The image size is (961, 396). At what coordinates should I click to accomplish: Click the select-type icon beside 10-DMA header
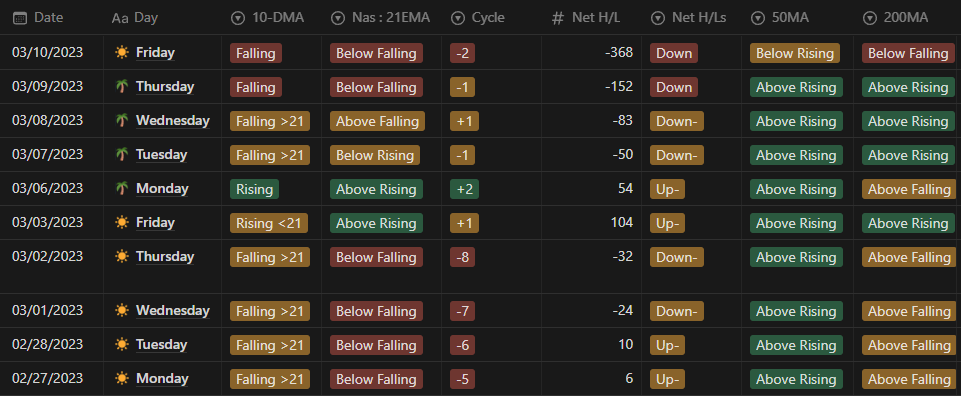238,18
